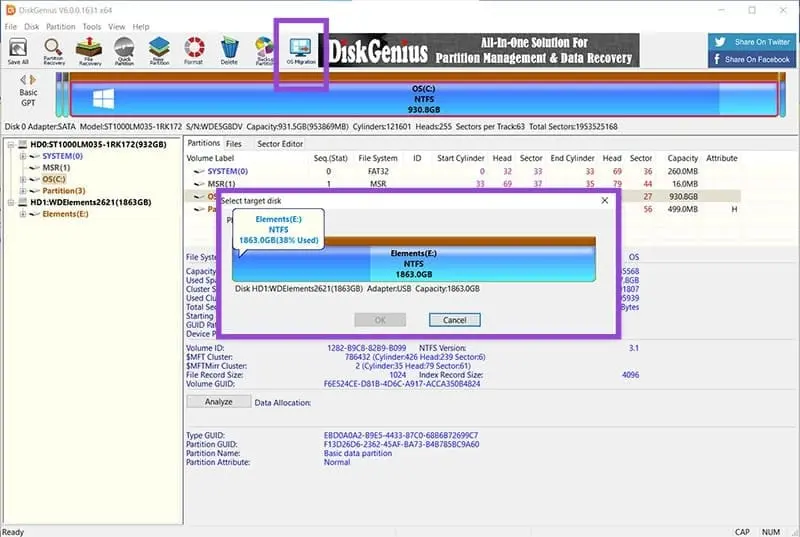
Task: Click SYSTEM(0) row in partition table
Action: point(462,171)
